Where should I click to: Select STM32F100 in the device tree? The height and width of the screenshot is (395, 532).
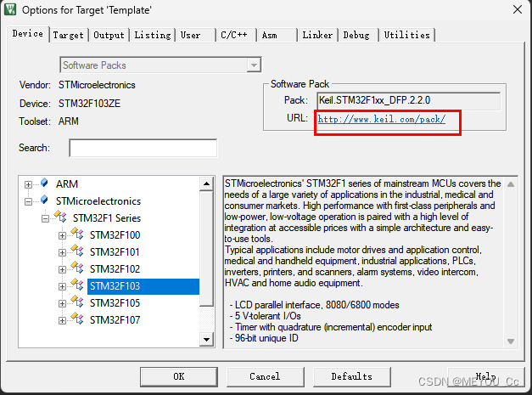point(115,235)
